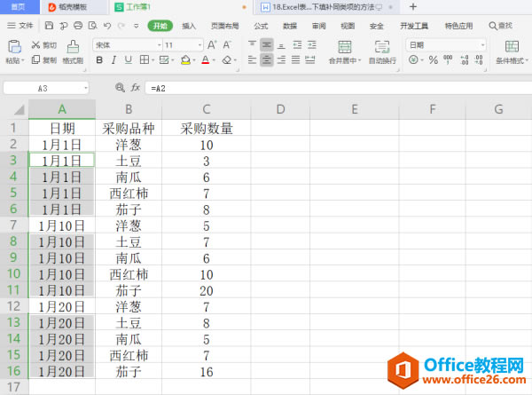Screen dimensions: 532x395
Task: Click the Search (查找) magnifier icon
Action: pos(493,26)
